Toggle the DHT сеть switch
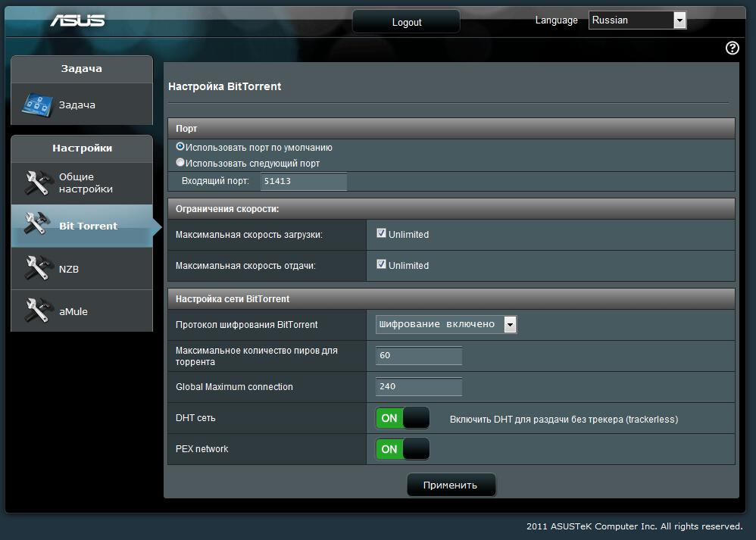 pos(402,418)
